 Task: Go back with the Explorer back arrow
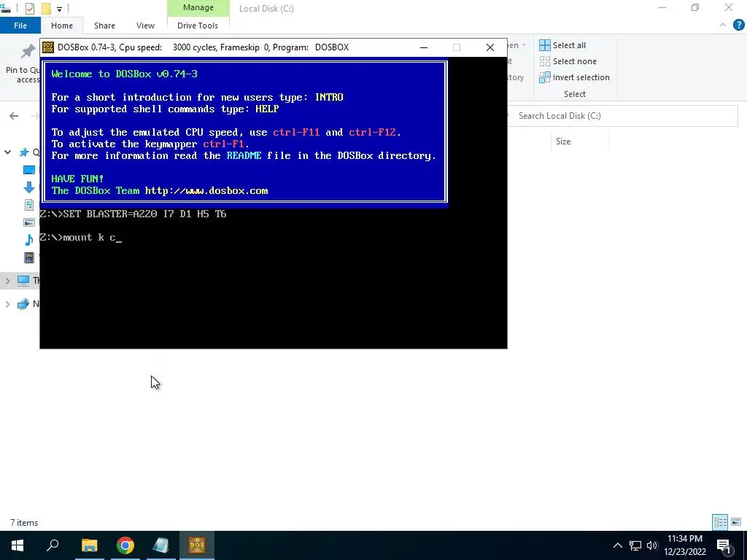tap(14, 116)
